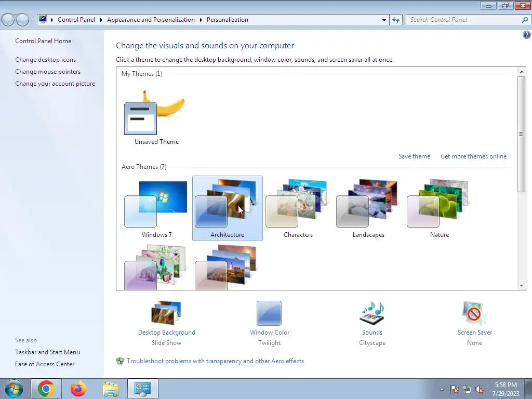Click the network tray icon
The width and height of the screenshot is (532, 399).
pos(467,390)
